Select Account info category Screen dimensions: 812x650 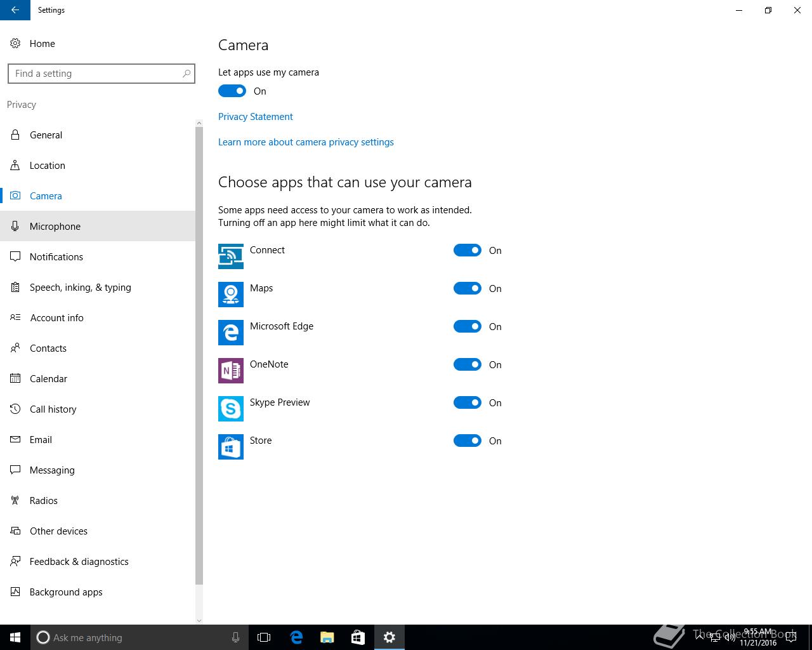98,318
